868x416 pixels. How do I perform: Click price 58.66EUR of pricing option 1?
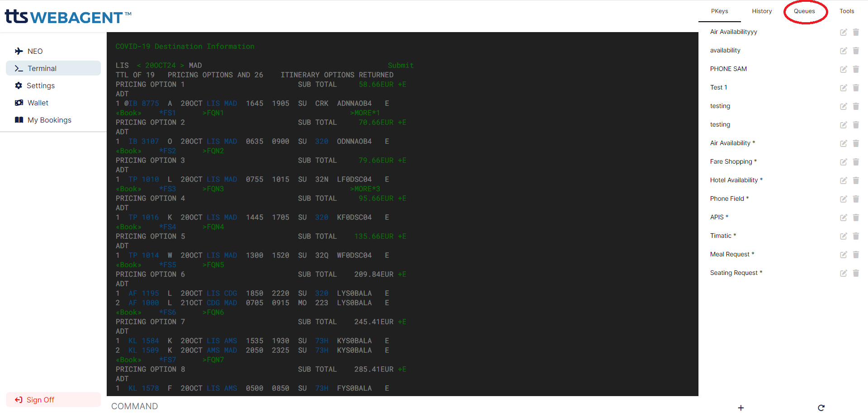tap(376, 85)
